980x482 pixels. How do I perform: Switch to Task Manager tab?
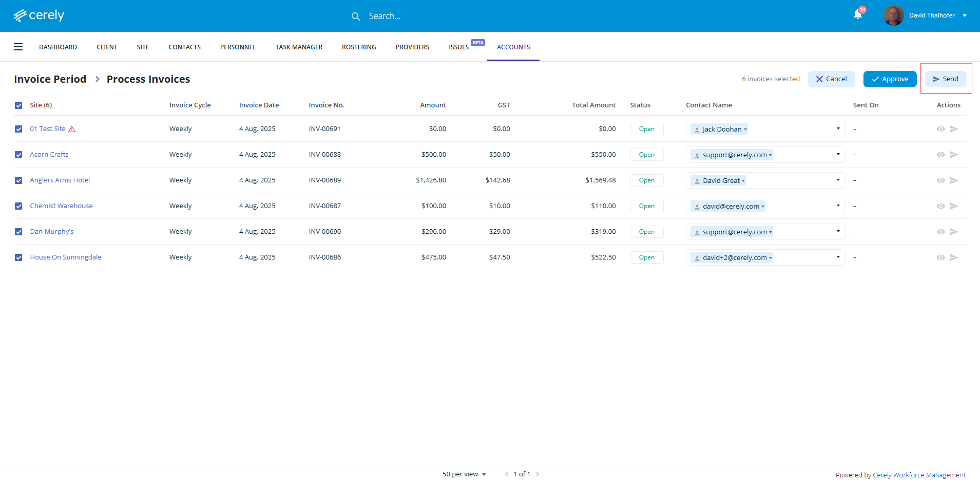pyautogui.click(x=299, y=47)
